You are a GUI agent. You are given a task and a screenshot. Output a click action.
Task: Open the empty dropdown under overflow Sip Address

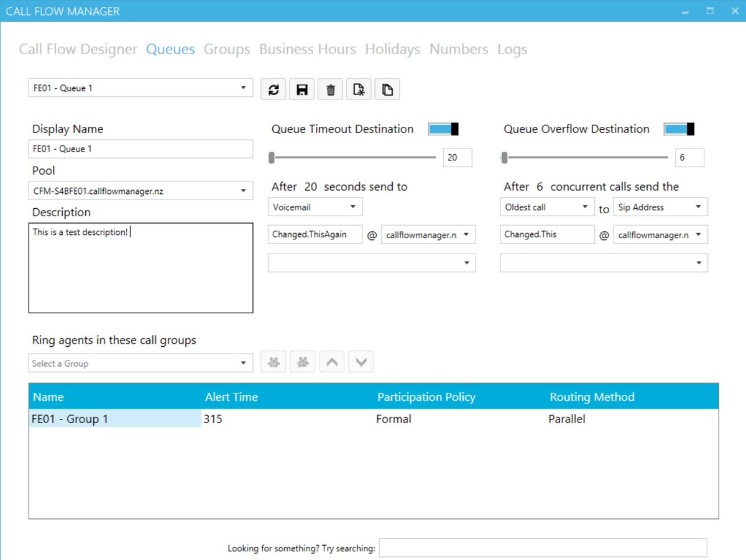pos(604,263)
